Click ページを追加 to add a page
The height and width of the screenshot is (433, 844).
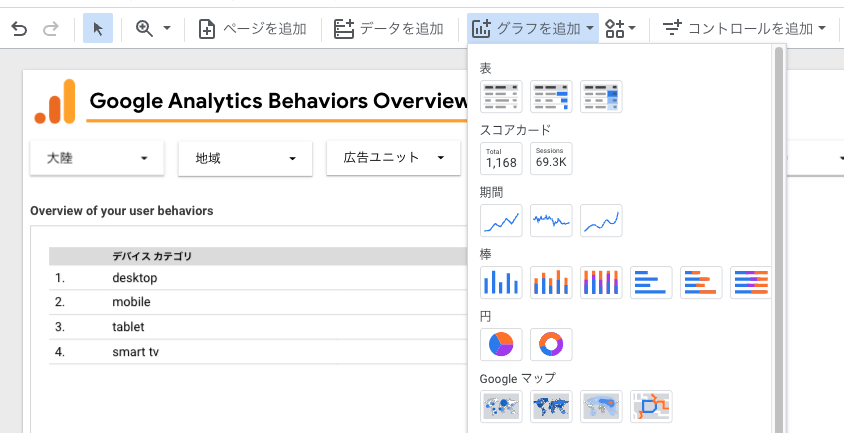pos(252,29)
